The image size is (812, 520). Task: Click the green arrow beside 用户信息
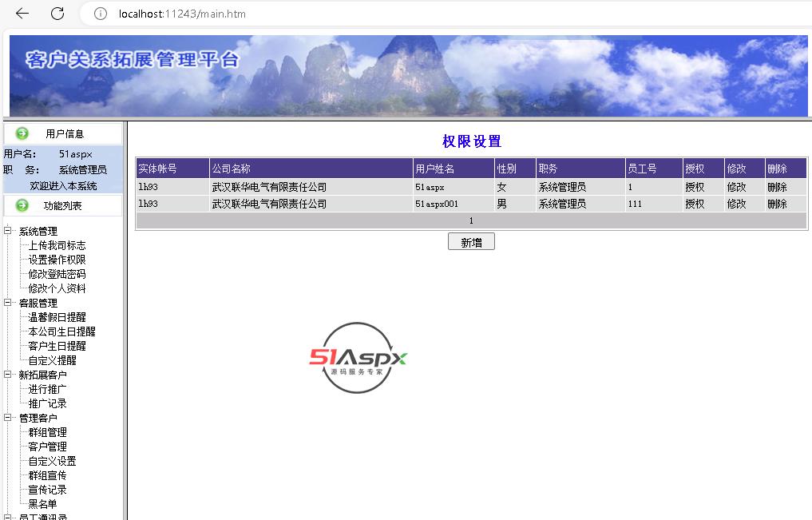[22, 133]
